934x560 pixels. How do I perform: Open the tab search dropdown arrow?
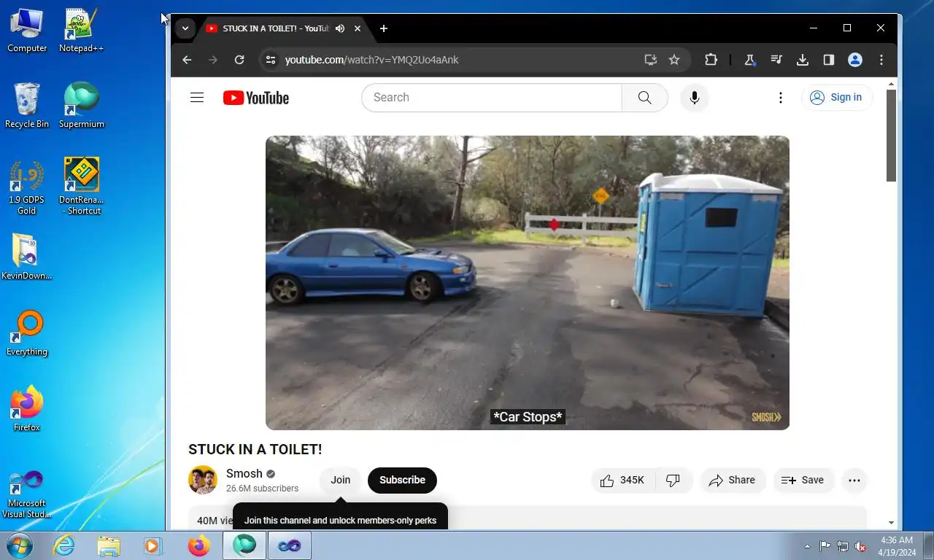[185, 28]
